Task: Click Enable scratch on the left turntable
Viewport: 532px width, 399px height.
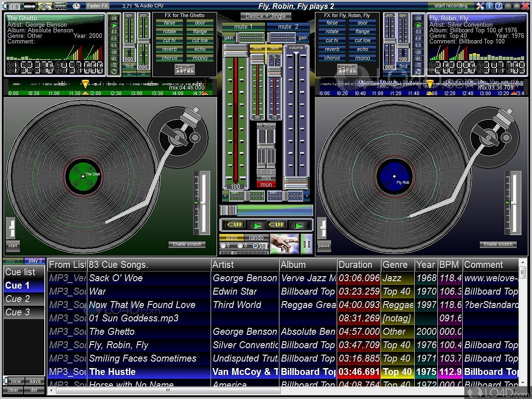Action: coord(187,244)
